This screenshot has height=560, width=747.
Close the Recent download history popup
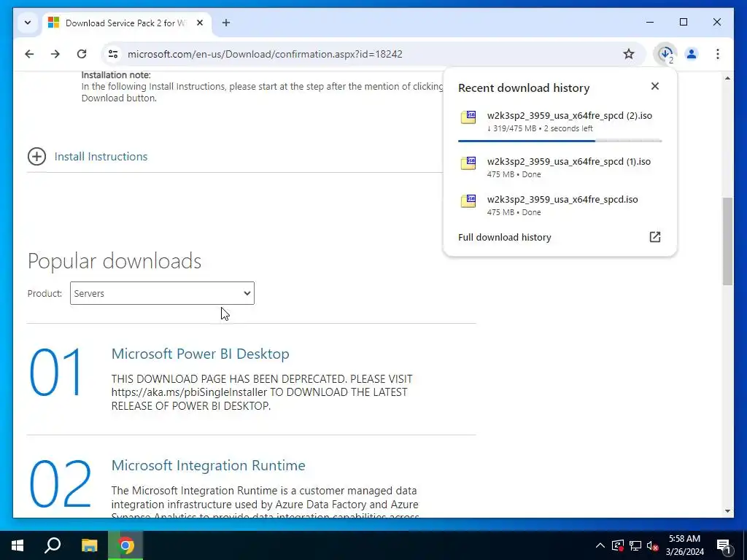655,86
